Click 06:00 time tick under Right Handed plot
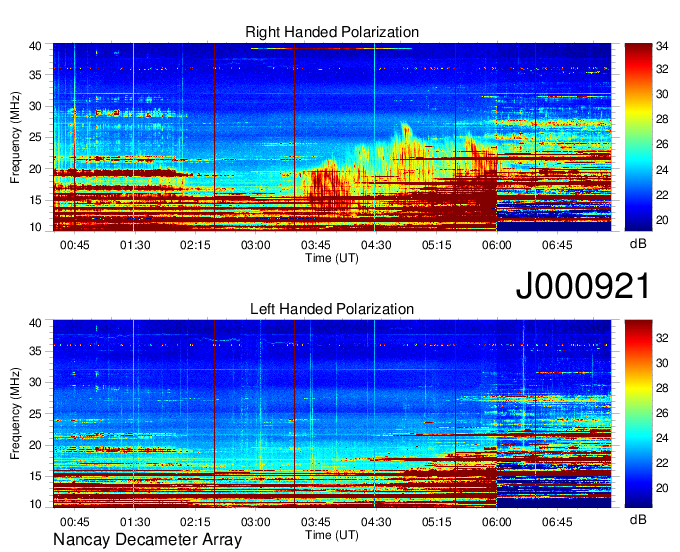680x552 pixels. (497, 245)
